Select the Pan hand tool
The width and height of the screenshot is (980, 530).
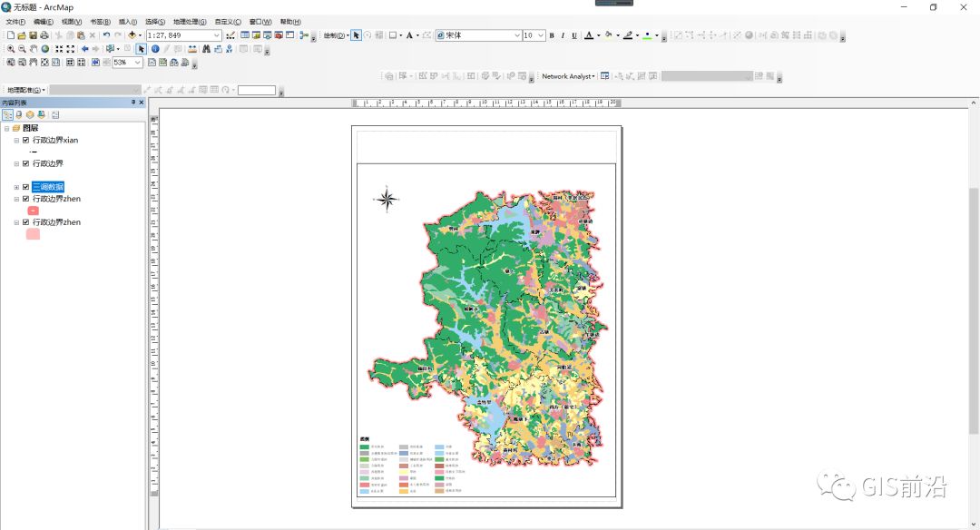[34, 49]
